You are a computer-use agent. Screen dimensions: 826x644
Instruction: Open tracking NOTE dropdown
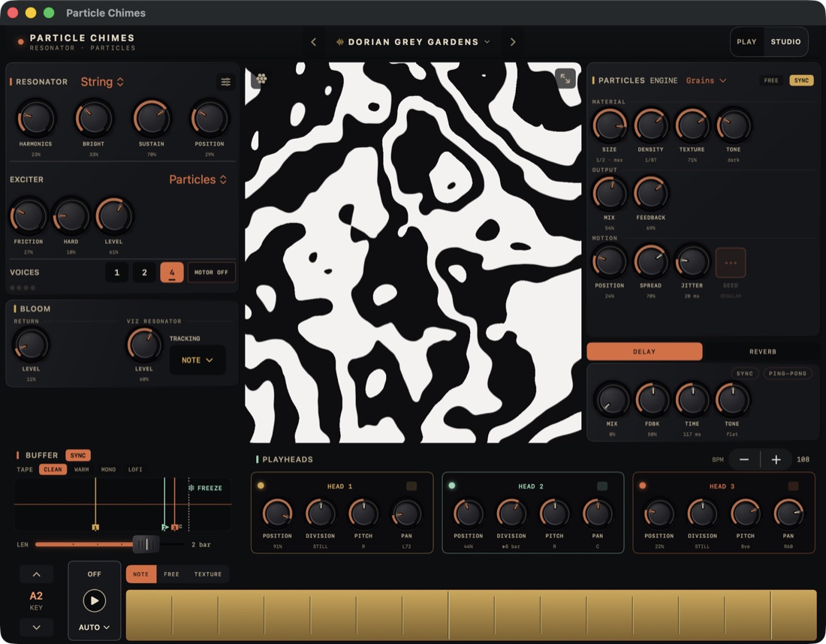tap(197, 360)
